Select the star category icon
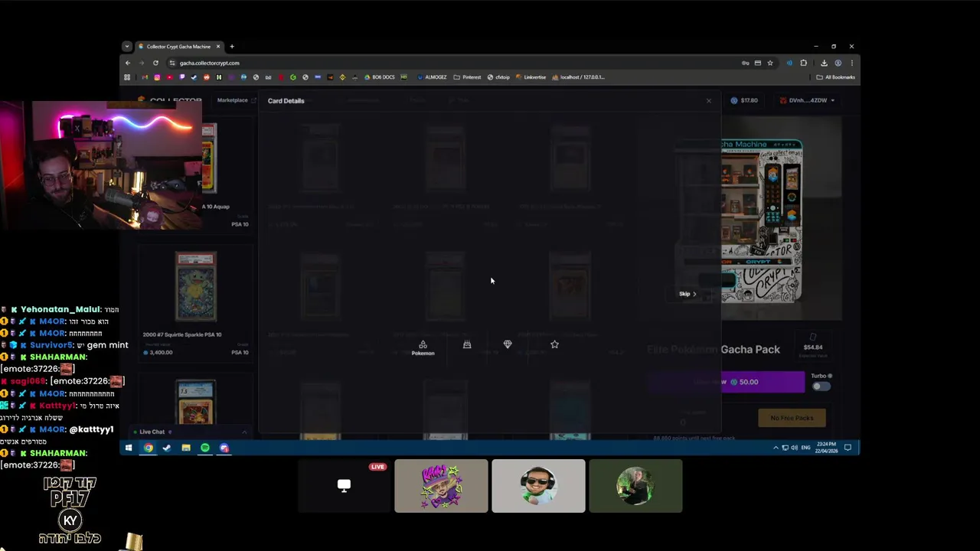This screenshot has width=980, height=551. coord(554,344)
